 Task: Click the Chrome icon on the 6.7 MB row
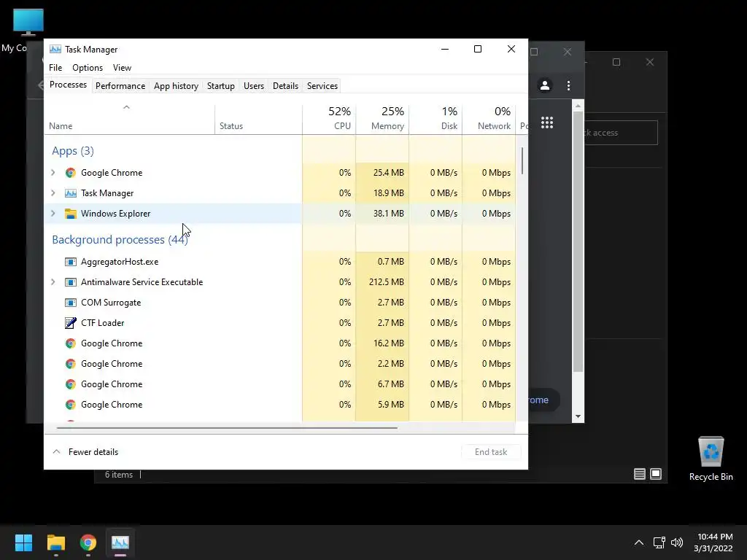click(x=71, y=384)
